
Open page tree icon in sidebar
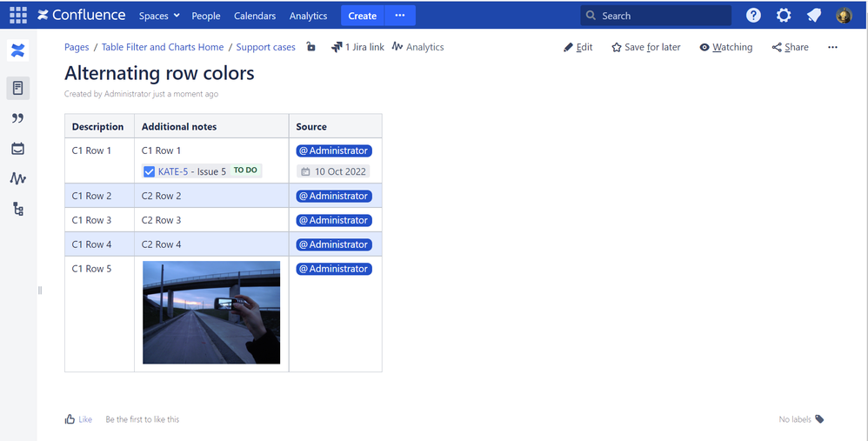click(x=17, y=209)
